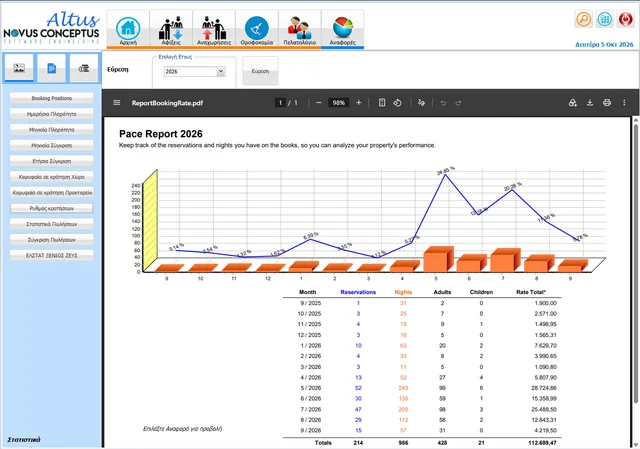Click the PDF page number field
Screen dimensions: 640x449
pyautogui.click(x=280, y=103)
